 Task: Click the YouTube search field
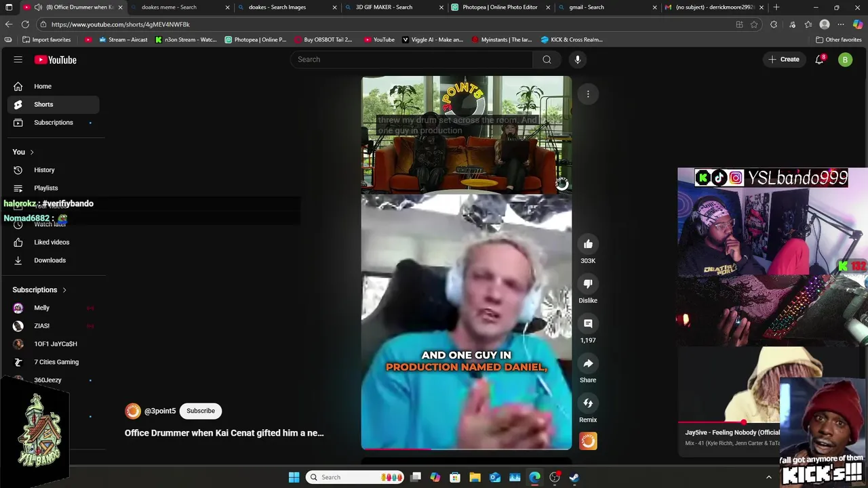point(412,60)
